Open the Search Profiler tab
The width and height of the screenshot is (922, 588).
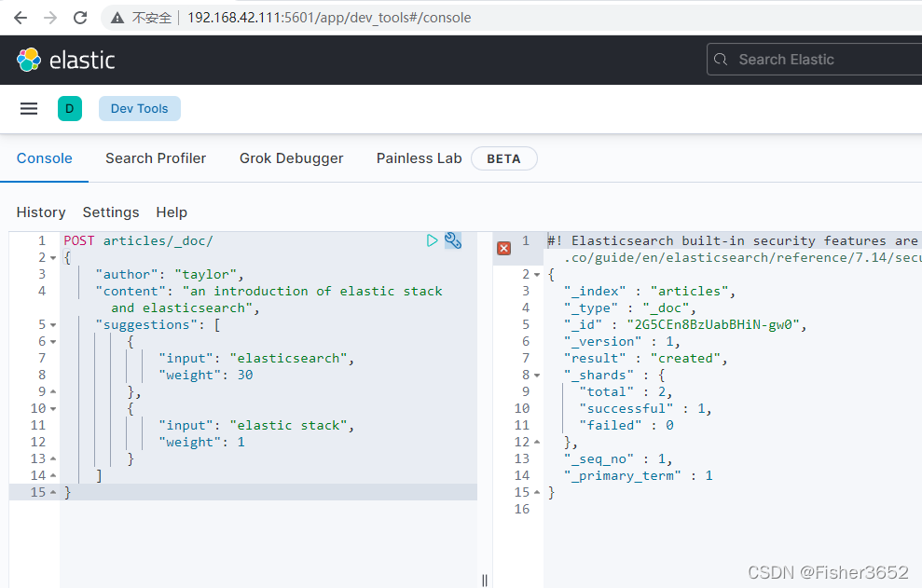point(156,158)
